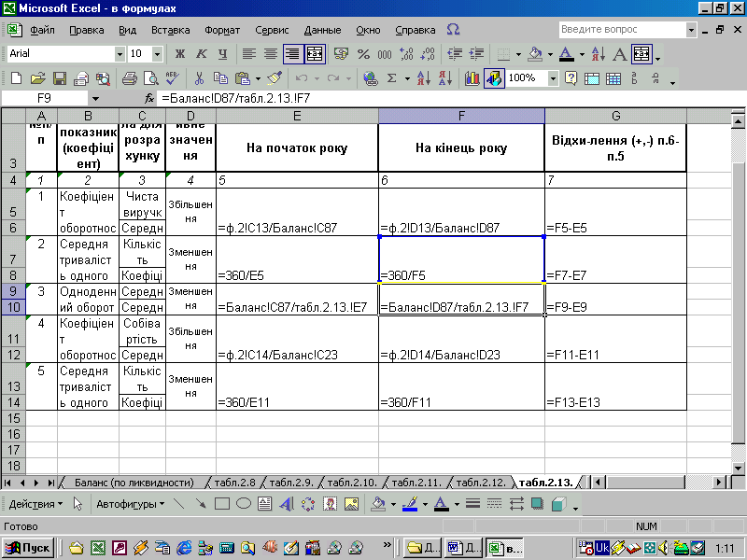
Task: Open the font size dropdown
Action: coord(157,54)
